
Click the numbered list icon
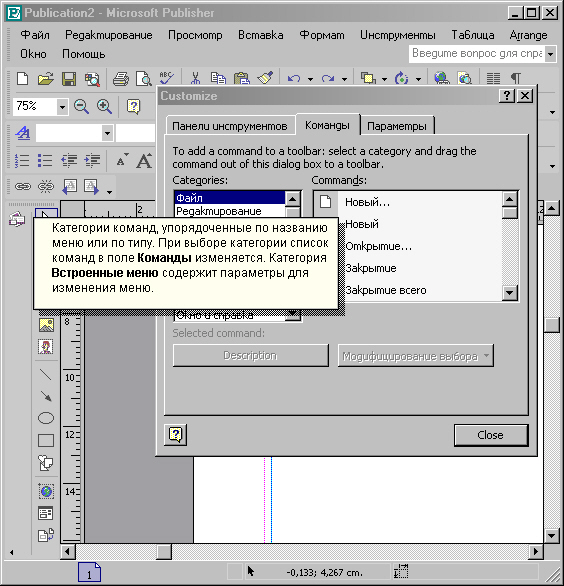coord(22,161)
